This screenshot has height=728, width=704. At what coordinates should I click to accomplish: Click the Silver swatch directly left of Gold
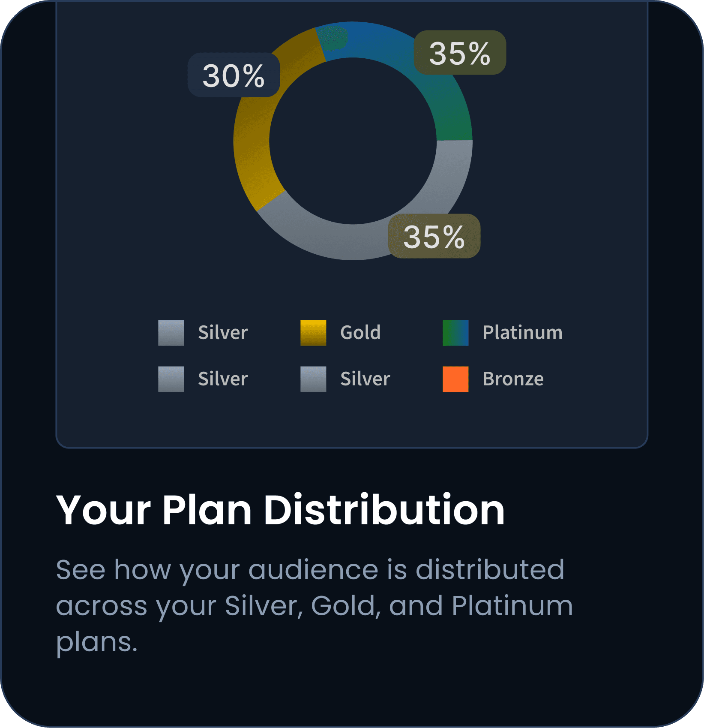(x=171, y=333)
